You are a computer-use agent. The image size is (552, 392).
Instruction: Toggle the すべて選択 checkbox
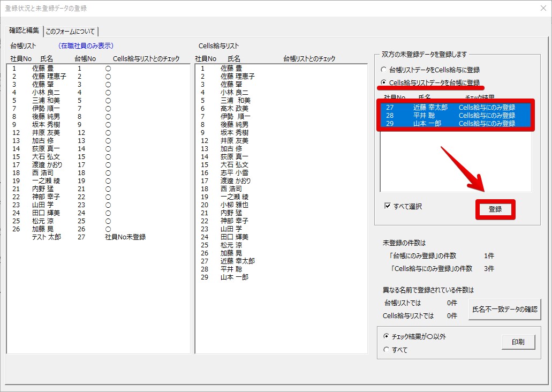tap(403, 206)
